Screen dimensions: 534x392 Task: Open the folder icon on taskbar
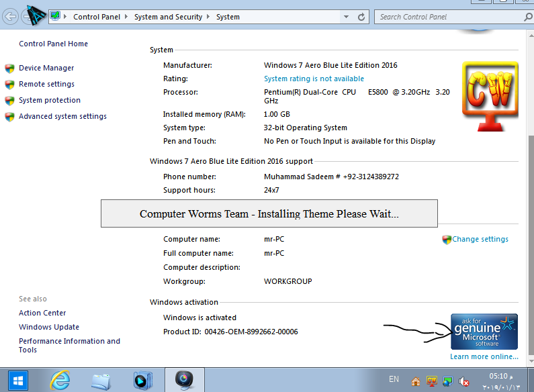pos(101,381)
